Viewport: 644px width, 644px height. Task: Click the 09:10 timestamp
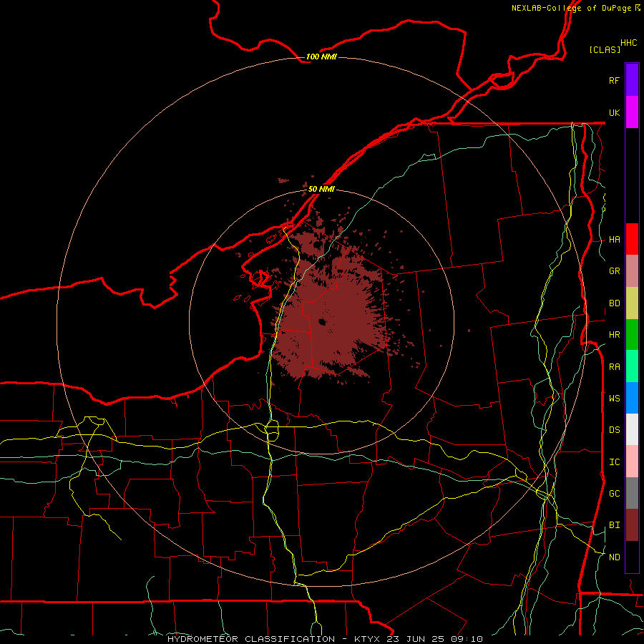click(466, 639)
